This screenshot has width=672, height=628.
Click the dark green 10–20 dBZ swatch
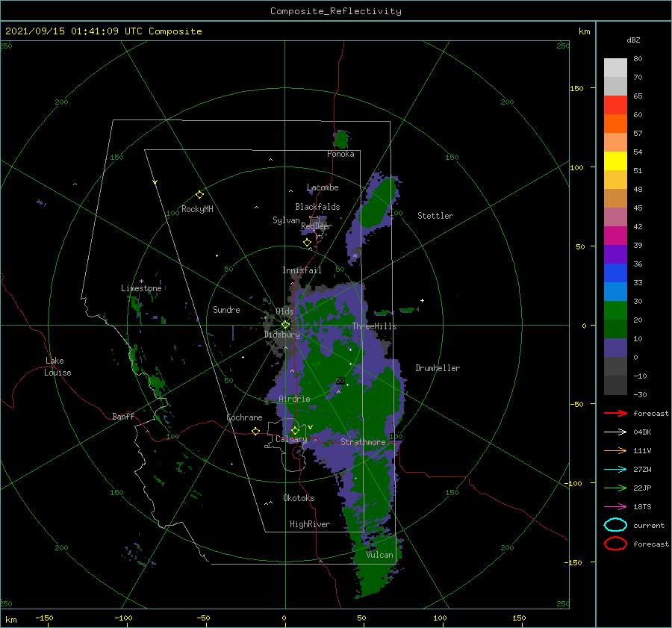[615, 329]
